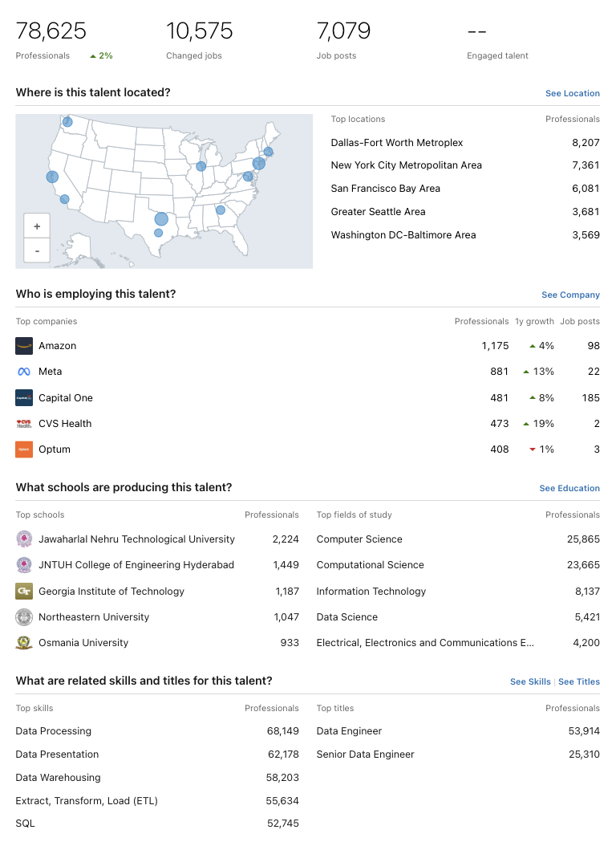
Task: Click the Georgia Institute of Technology logo
Action: click(24, 592)
